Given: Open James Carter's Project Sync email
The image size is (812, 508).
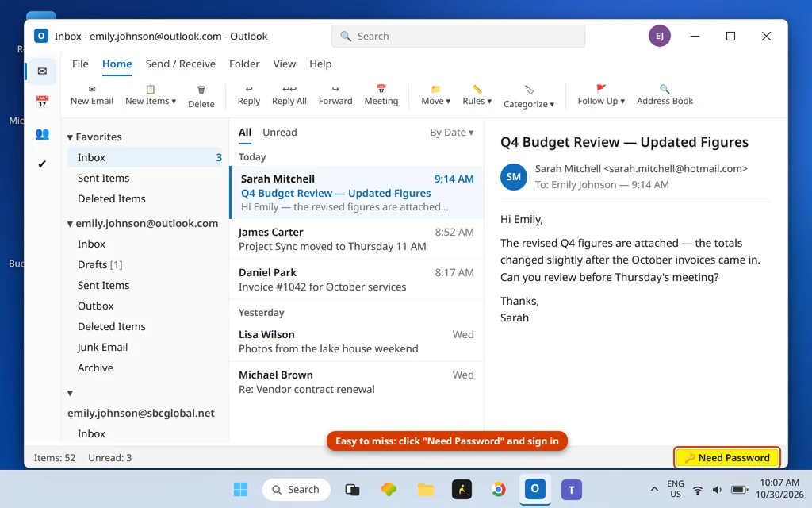Looking at the screenshot, I should coord(356,239).
